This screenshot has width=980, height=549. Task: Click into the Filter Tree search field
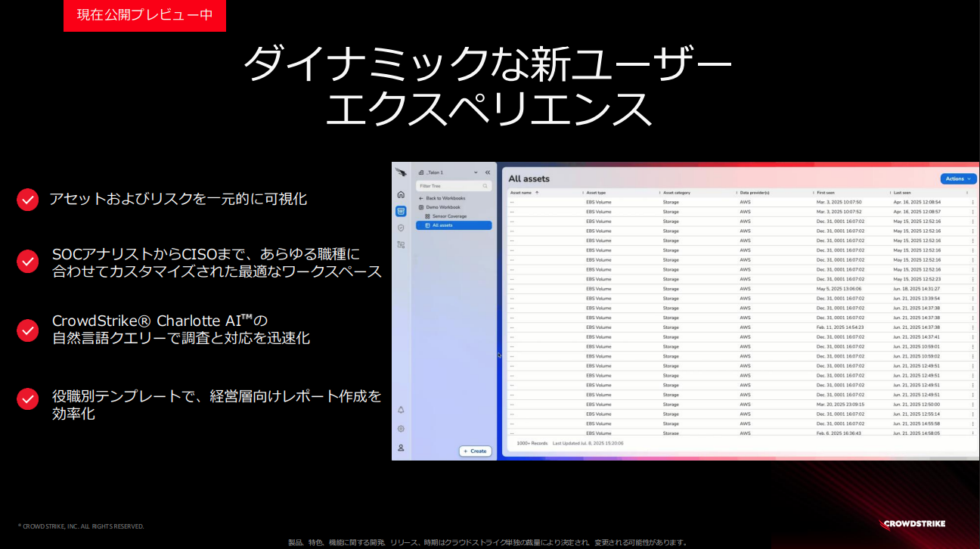click(451, 185)
